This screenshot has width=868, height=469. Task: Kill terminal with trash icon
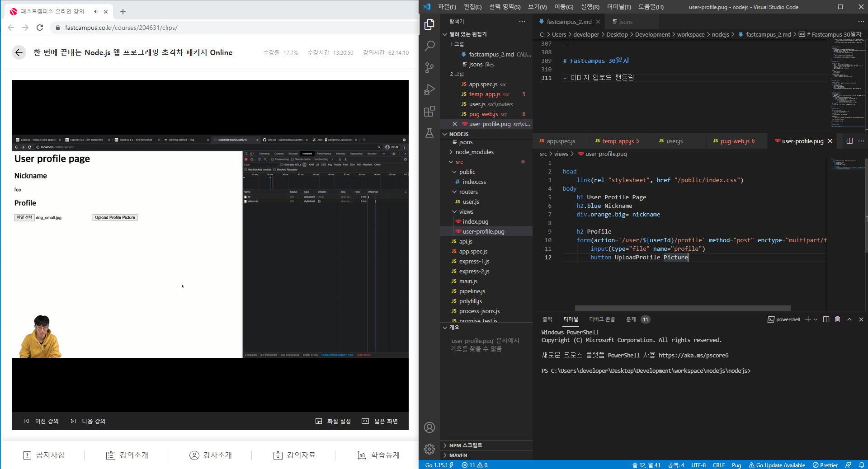(837, 319)
